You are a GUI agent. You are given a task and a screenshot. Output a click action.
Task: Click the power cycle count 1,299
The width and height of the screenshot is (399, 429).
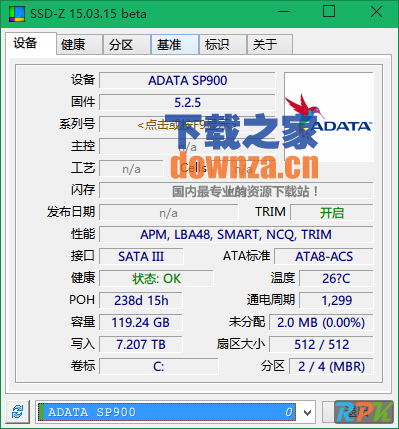336,300
